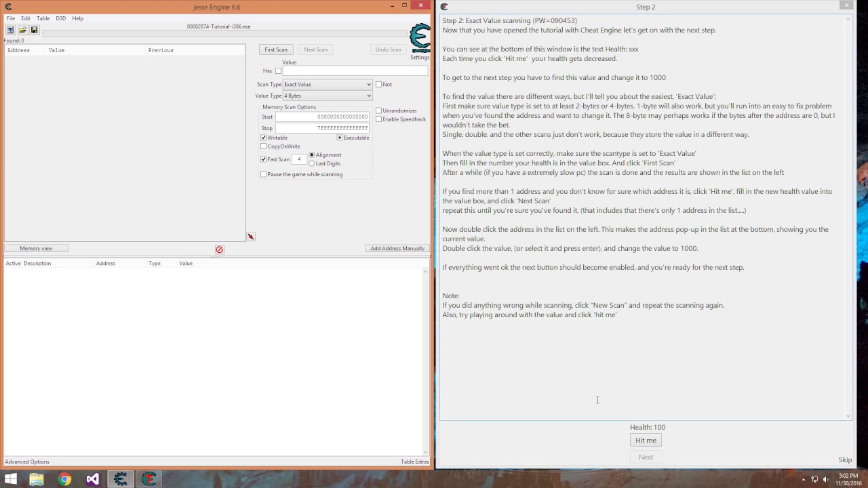Open the Value Type dropdown
This screenshot has height=488, width=868.
pyautogui.click(x=327, y=96)
